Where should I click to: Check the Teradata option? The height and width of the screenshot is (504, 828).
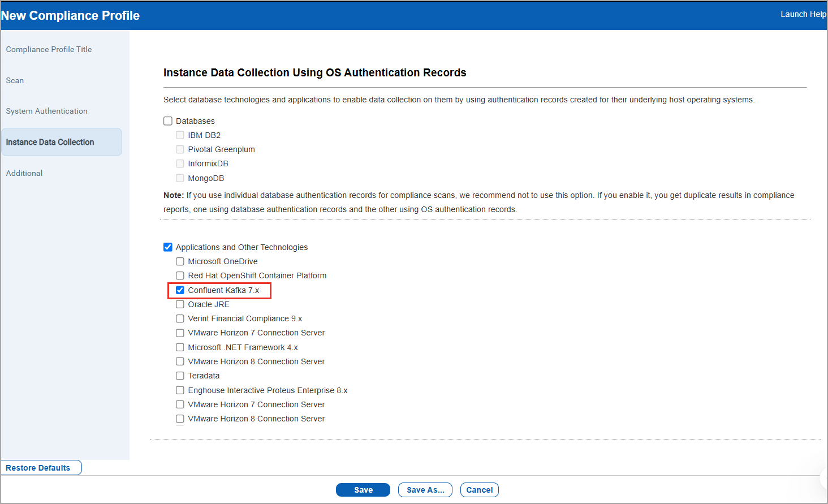[180, 375]
